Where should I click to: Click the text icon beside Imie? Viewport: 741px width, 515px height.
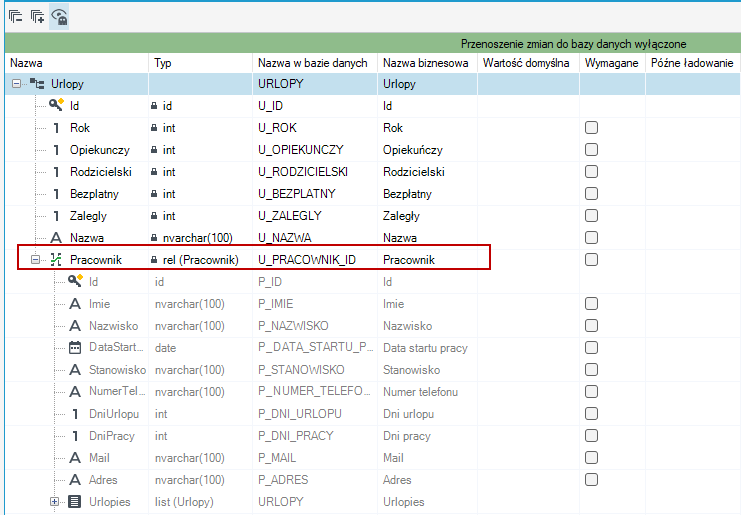coord(75,304)
